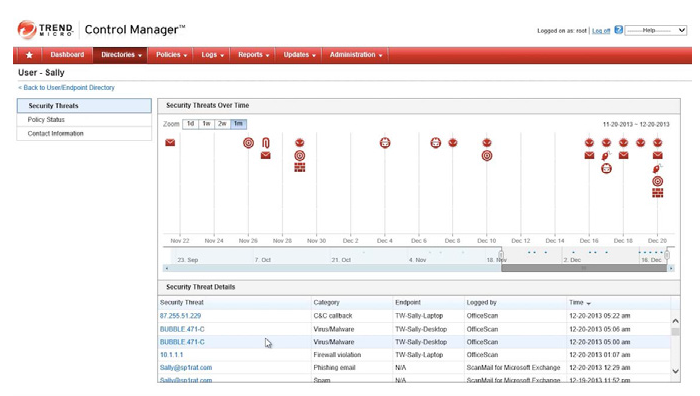
Task: Open the Help dropdown box
Action: pos(655,30)
